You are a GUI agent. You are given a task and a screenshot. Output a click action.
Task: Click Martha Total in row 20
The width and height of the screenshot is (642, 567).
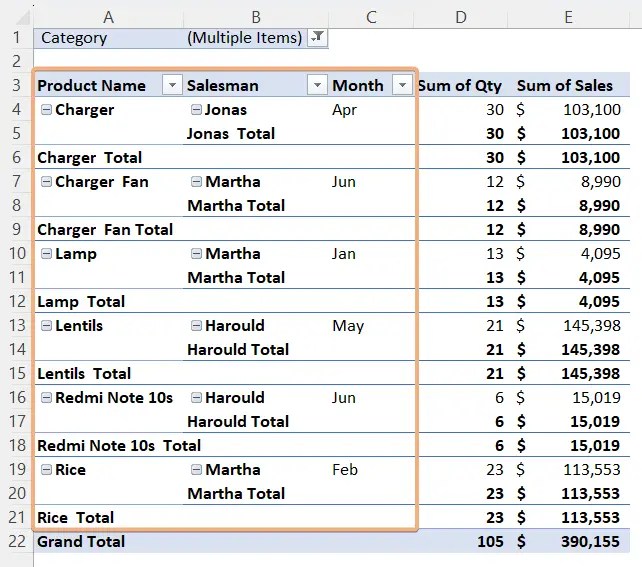click(x=236, y=494)
